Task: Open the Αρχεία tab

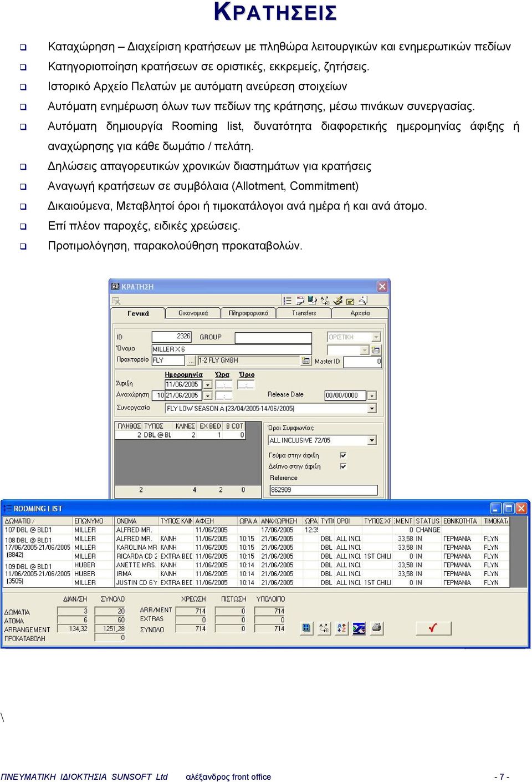Action: (360, 313)
